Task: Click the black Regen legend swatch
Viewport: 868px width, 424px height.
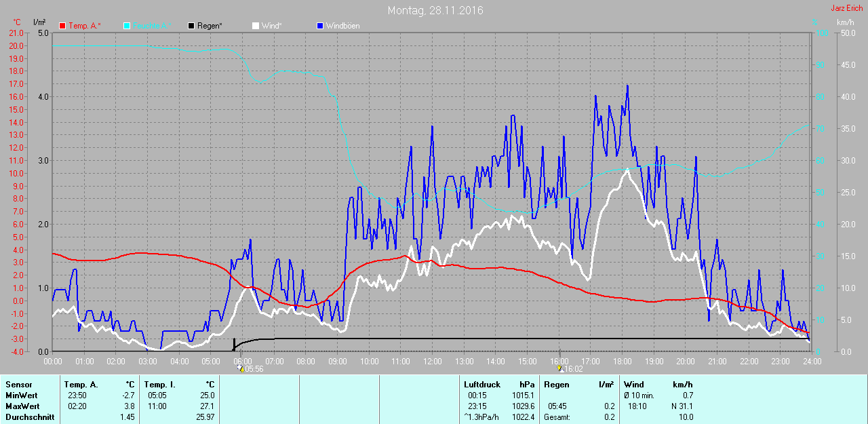Action: pyautogui.click(x=191, y=26)
